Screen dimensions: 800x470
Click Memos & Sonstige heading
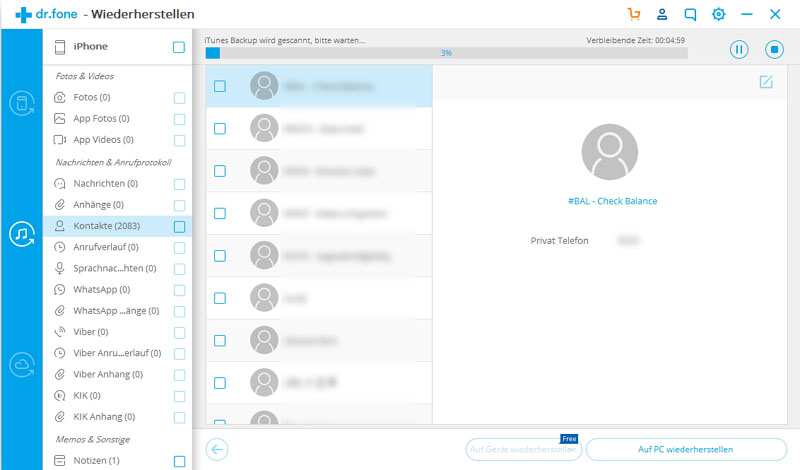click(93, 439)
